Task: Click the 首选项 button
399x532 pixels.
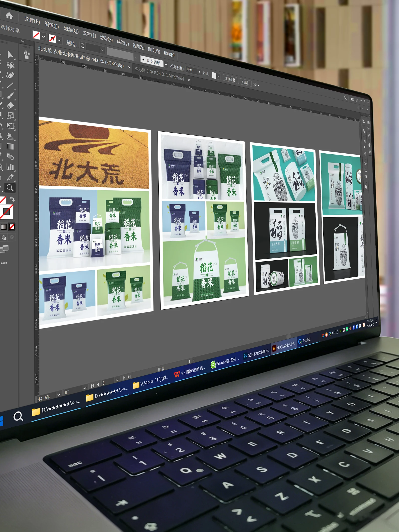Action: tap(245, 82)
